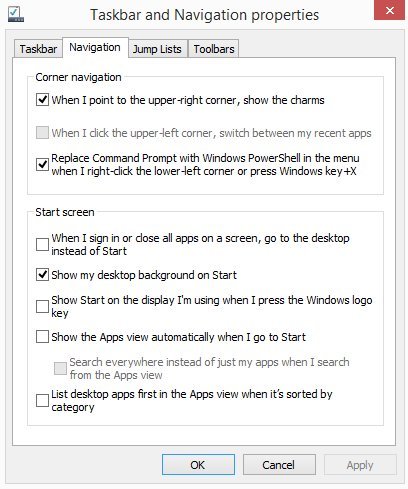Uncheck upper-right corner show the charms option

(42, 100)
